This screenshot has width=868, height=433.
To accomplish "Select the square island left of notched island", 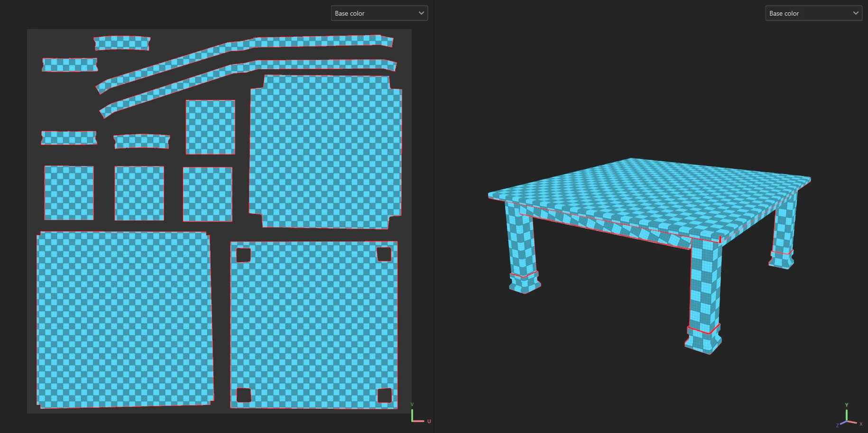I will (x=210, y=127).
